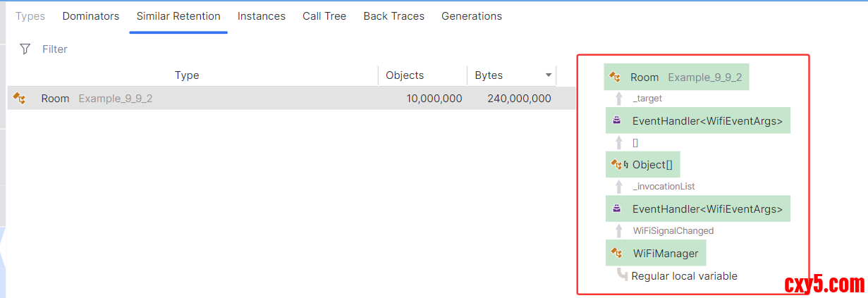Show the Generations tab

472,15
